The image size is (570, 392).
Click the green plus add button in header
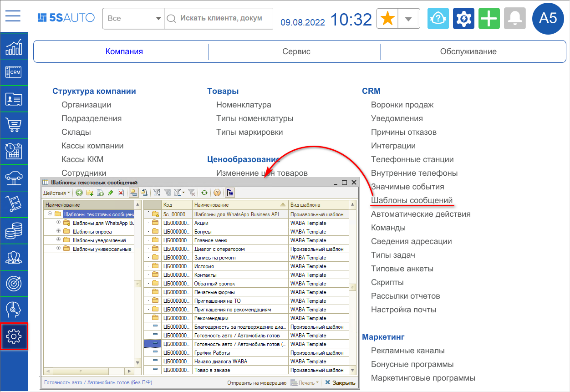(489, 19)
